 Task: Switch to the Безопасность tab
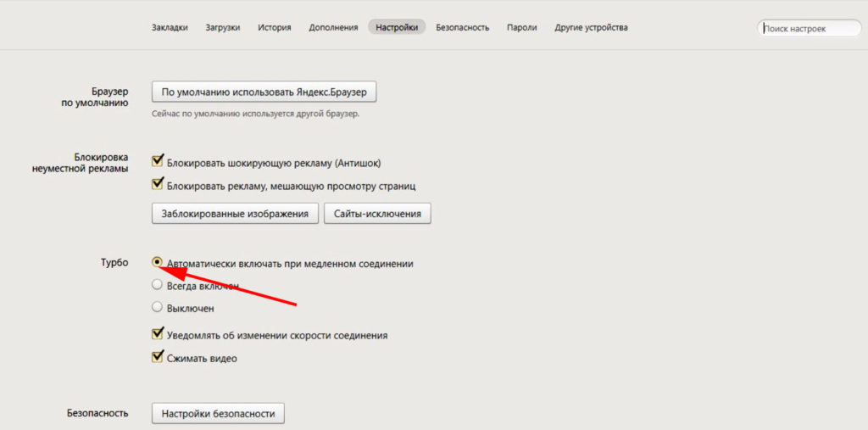point(463,27)
